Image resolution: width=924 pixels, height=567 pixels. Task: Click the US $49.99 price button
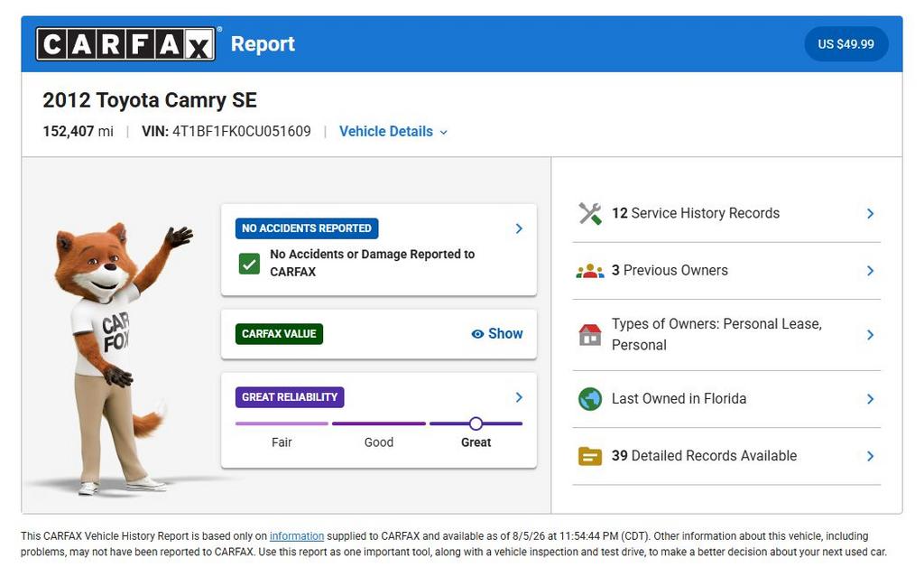pos(845,44)
